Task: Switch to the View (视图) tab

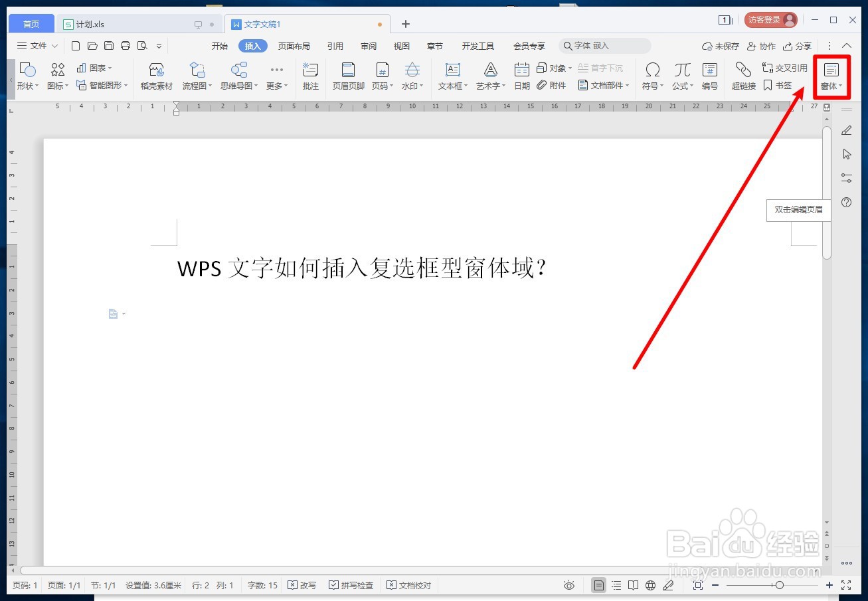Action: tap(402, 46)
